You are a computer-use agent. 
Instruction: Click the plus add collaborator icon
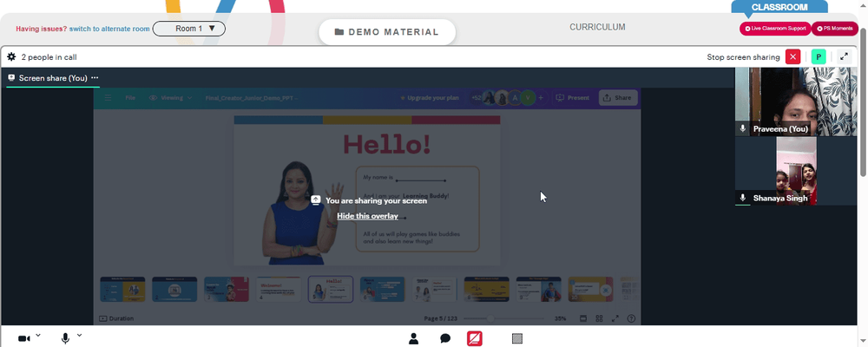pyautogui.click(x=541, y=98)
